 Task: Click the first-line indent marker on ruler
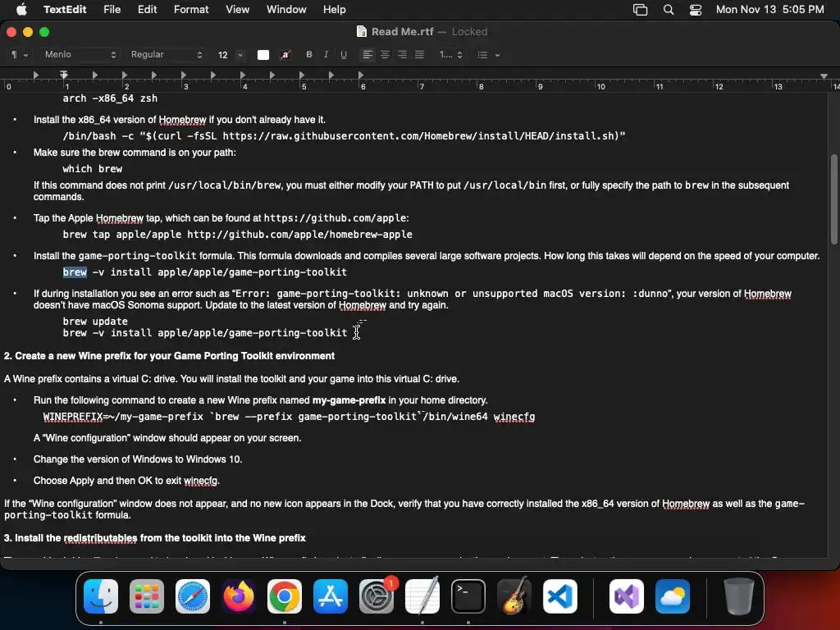[x=64, y=73]
